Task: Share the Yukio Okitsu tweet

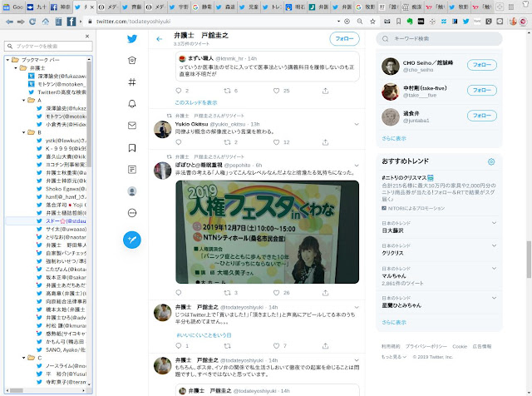Action: [x=325, y=142]
